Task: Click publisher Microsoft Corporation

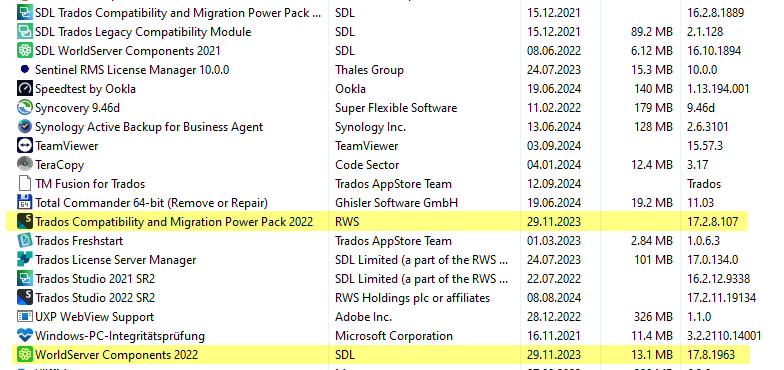Action: point(394,336)
